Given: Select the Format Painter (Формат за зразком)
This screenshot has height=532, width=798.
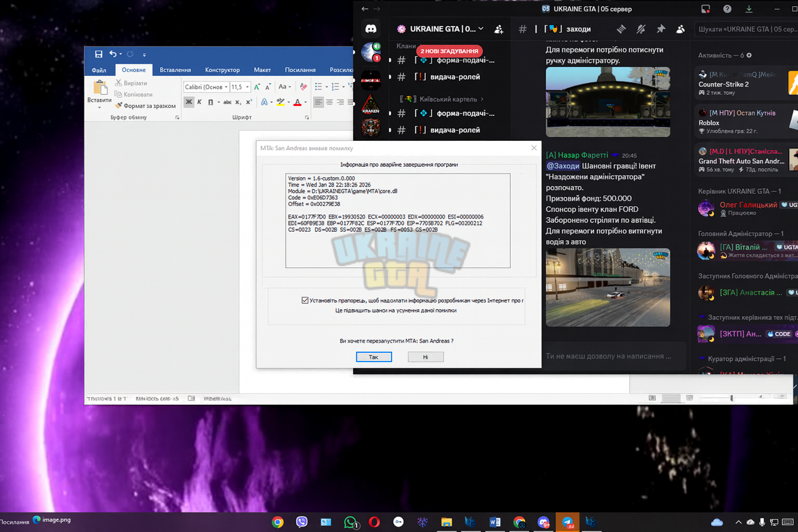Looking at the screenshot, I should (145, 106).
